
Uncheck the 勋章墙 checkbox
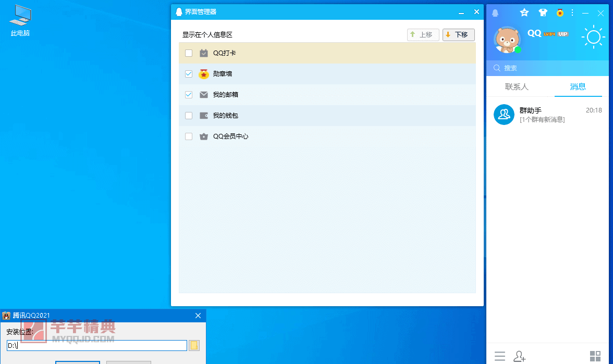(189, 74)
